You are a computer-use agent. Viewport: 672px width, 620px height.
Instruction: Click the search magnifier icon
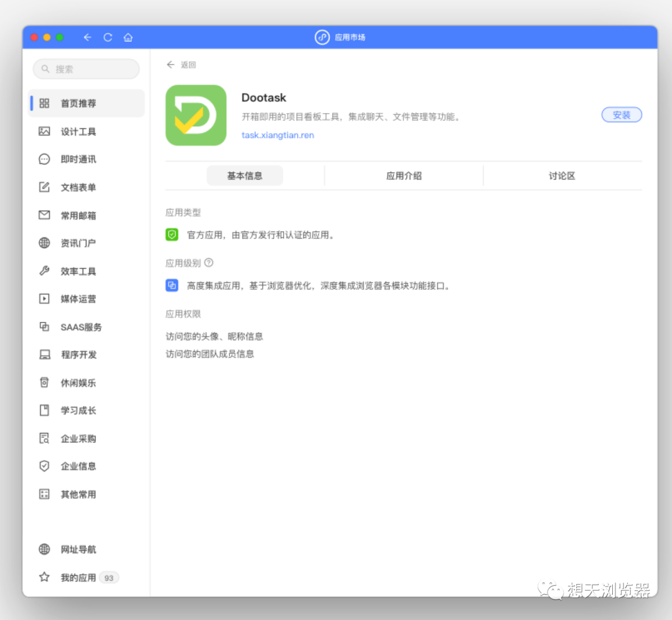coord(45,68)
